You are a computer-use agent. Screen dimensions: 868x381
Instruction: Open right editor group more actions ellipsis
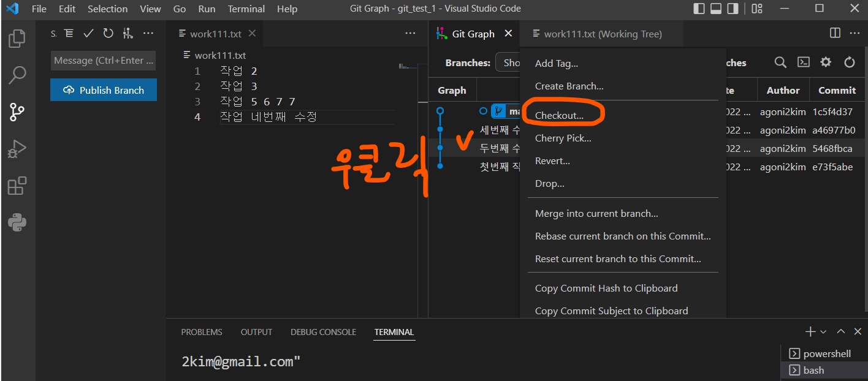click(x=855, y=33)
